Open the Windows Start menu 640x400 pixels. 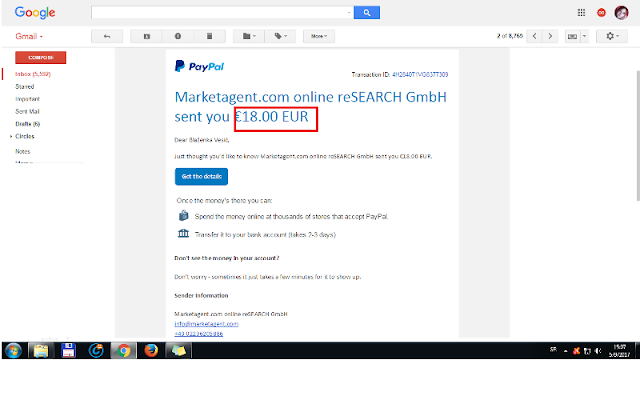point(13,351)
